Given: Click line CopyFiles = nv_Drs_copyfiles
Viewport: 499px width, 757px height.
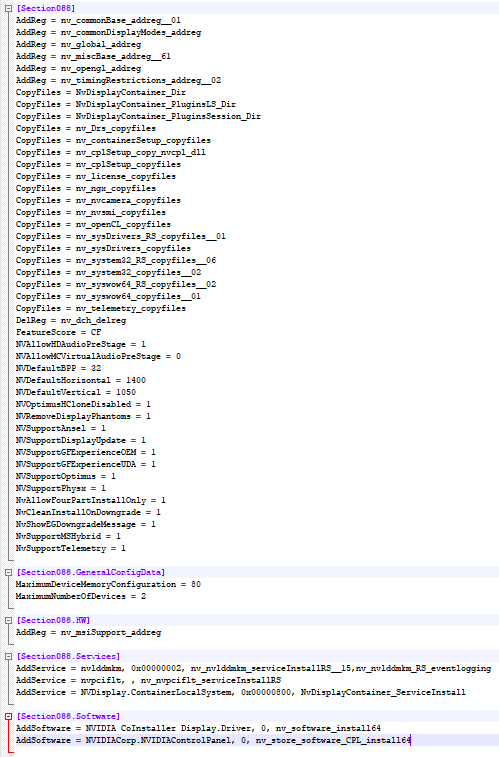Looking at the screenshot, I should pos(86,128).
